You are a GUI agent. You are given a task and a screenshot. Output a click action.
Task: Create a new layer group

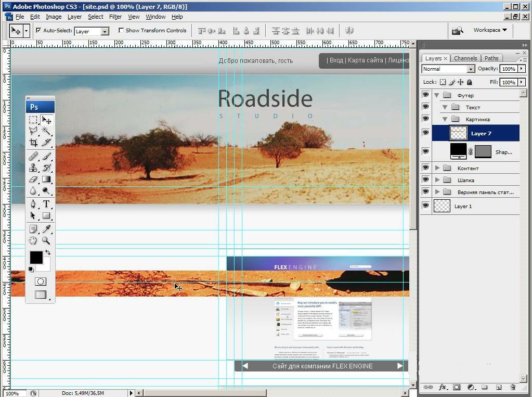tap(485, 387)
